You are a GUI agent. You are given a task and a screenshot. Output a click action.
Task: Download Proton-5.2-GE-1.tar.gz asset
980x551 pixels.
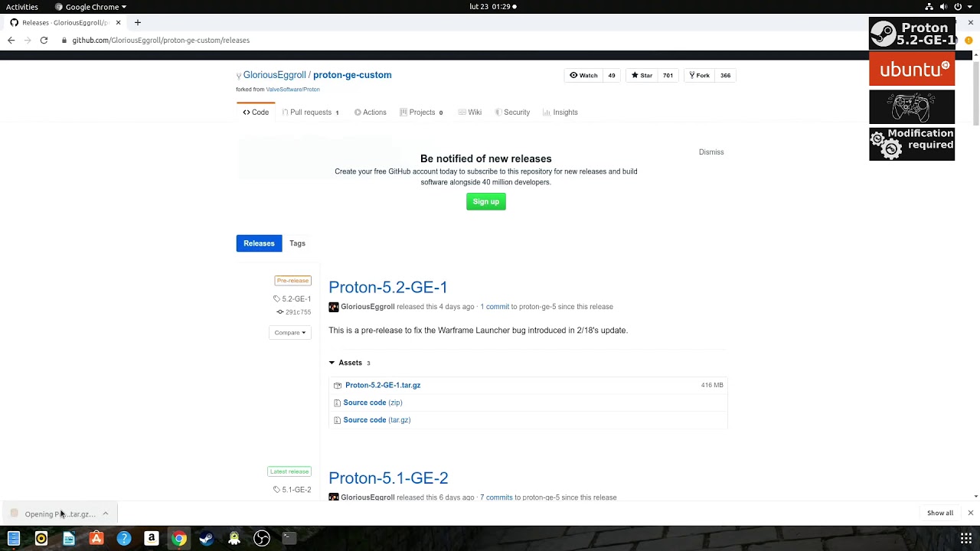click(383, 385)
